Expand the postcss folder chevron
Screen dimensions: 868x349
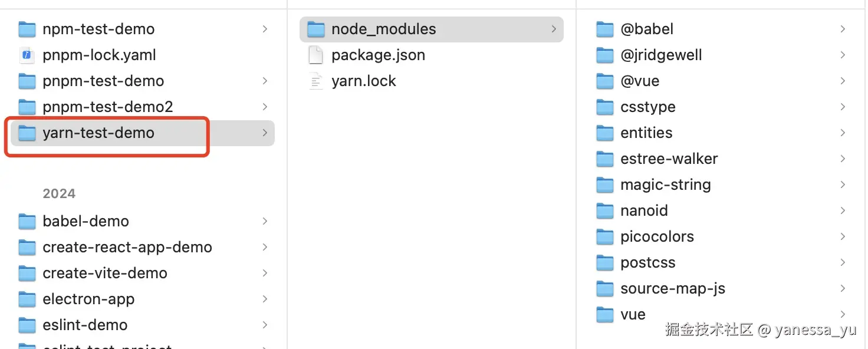[843, 262]
